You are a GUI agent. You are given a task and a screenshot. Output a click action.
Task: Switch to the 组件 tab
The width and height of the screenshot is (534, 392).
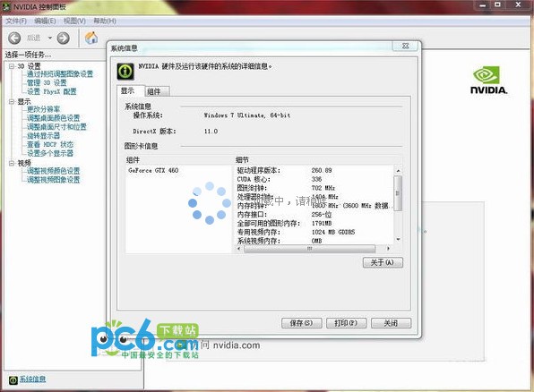click(x=157, y=91)
